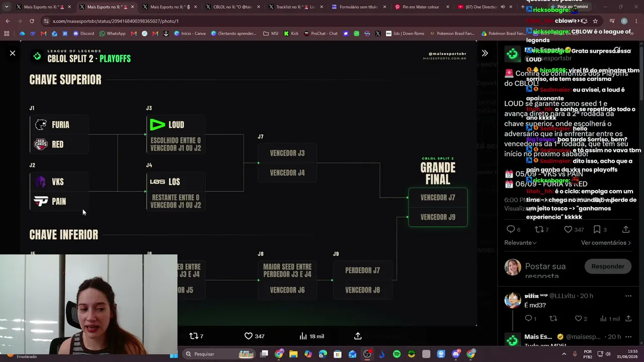Open File Explorer from taskbar

coord(293,354)
